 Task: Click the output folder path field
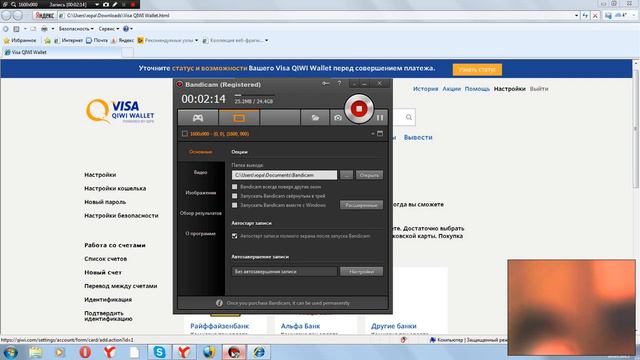click(284, 175)
